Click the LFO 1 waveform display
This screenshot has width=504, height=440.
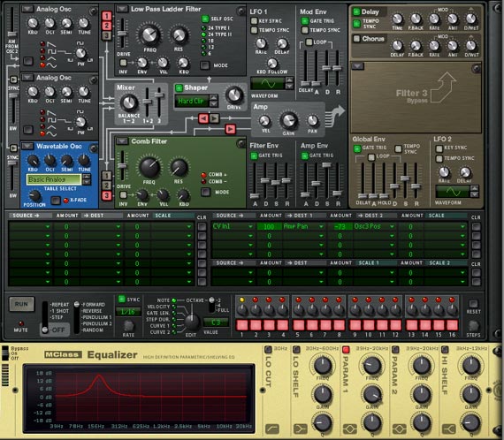pyautogui.click(x=268, y=84)
